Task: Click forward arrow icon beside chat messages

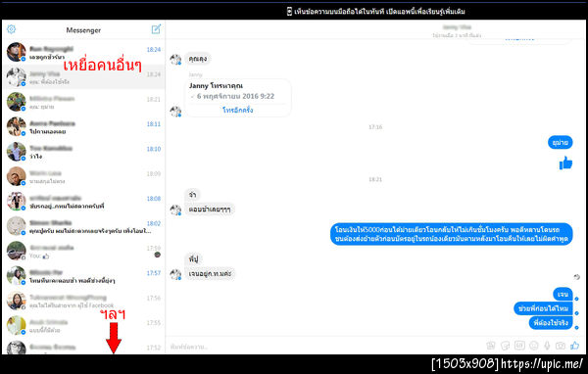Action: click(x=577, y=277)
